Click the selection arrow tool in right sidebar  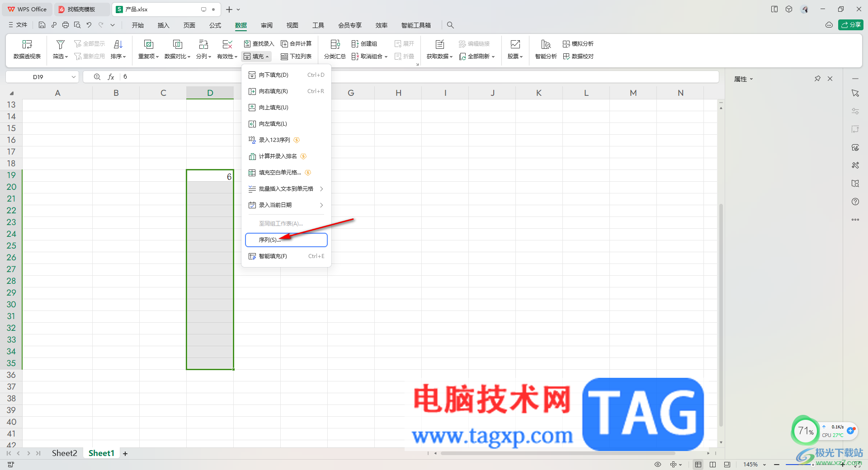855,93
